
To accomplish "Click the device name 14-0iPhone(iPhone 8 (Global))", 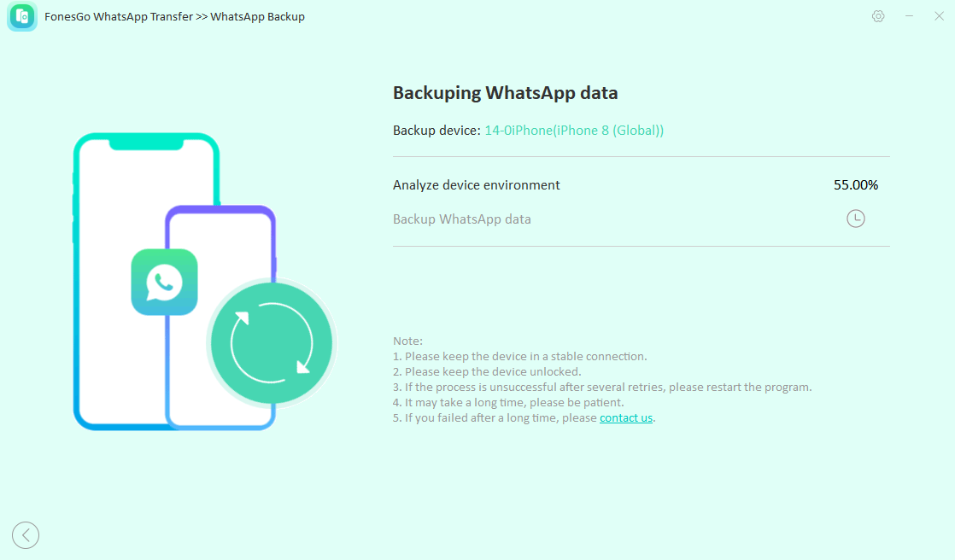I will click(x=574, y=131).
